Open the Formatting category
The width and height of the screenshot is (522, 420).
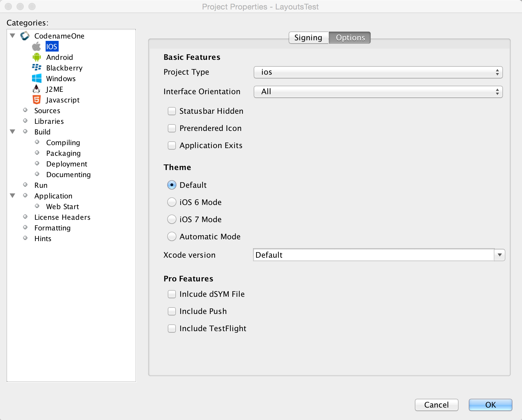point(52,228)
